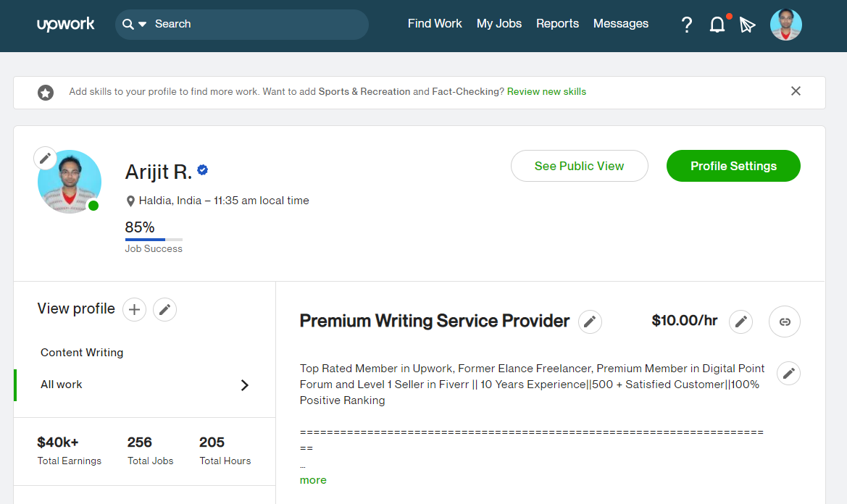Edit the profile photo pencil icon

(x=46, y=158)
